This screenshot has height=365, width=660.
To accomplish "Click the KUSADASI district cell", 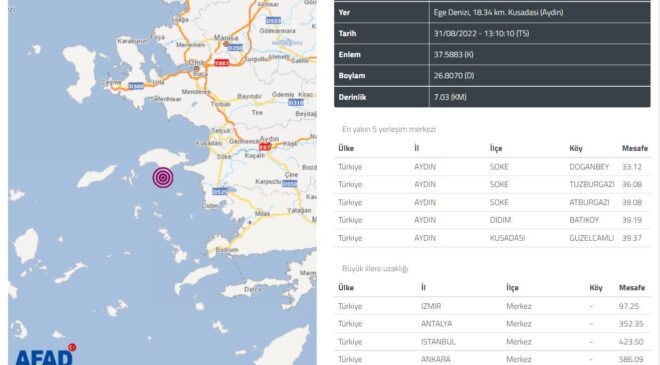I will pyautogui.click(x=507, y=238).
